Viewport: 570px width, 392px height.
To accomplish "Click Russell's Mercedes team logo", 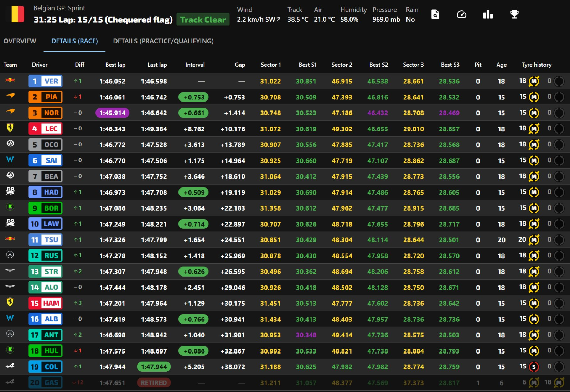I will 10,255.
